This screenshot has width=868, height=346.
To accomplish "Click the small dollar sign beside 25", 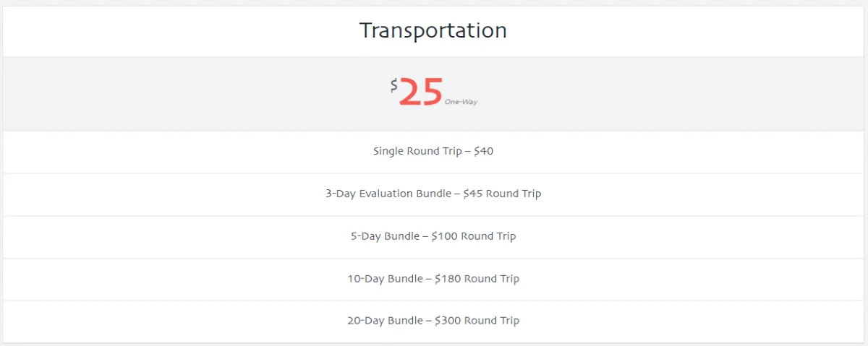I will [393, 86].
